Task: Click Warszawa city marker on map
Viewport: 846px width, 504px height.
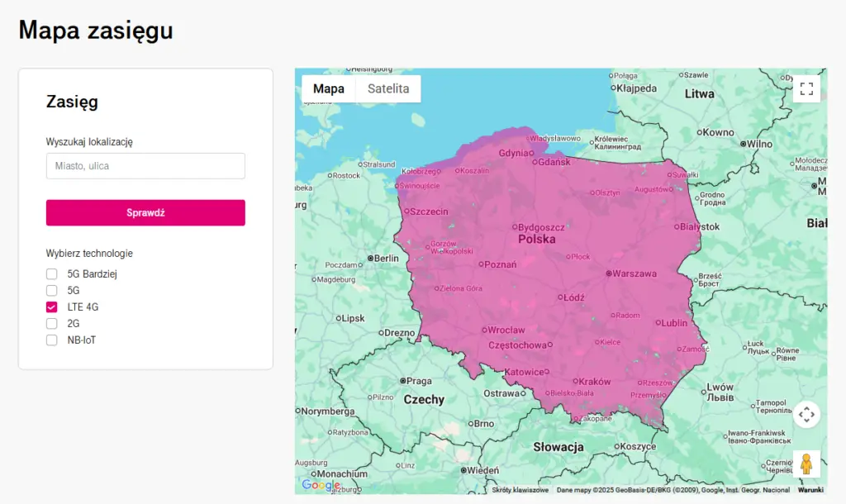Action: point(609,273)
